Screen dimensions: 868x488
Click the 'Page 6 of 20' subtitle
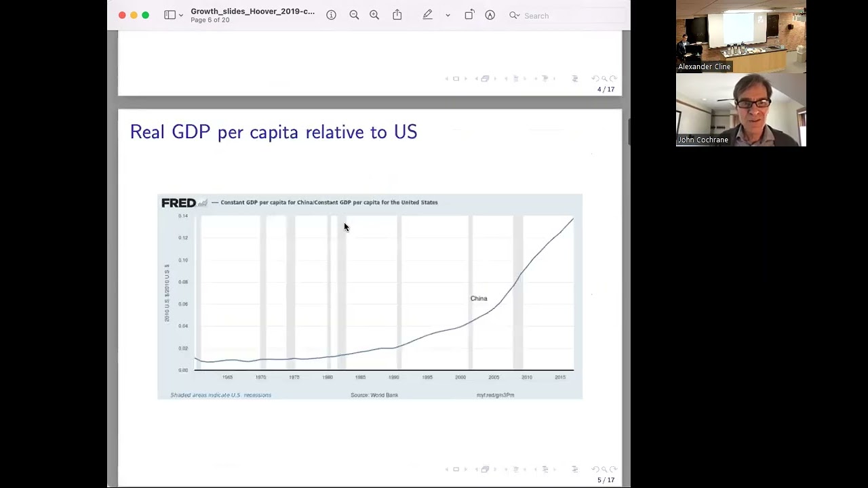[210, 20]
